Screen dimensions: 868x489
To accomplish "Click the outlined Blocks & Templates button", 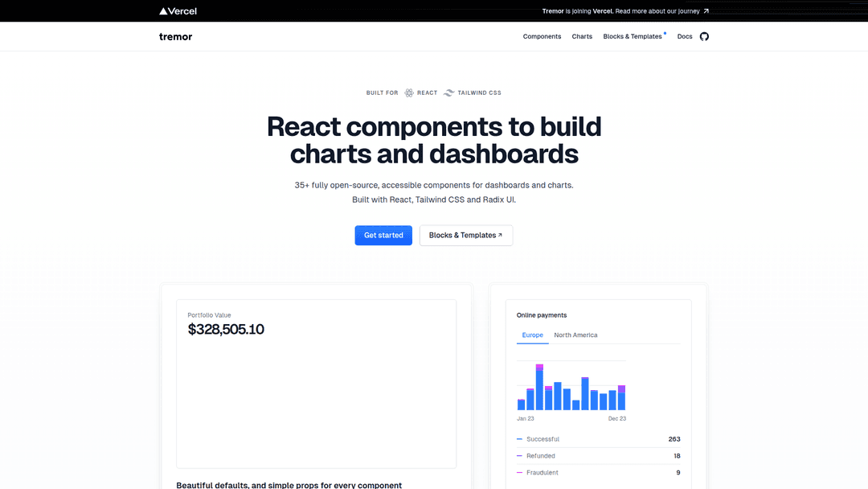I will (x=465, y=235).
